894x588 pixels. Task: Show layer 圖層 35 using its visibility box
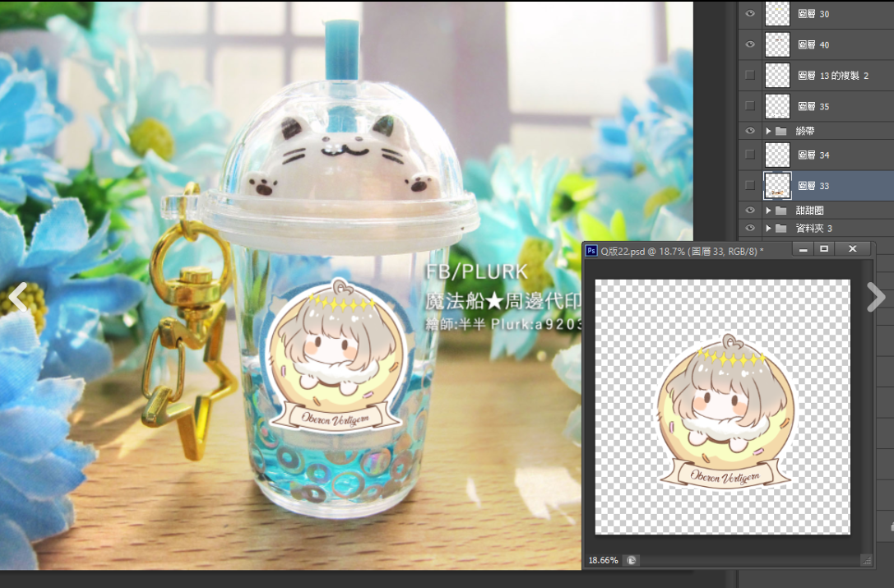750,105
